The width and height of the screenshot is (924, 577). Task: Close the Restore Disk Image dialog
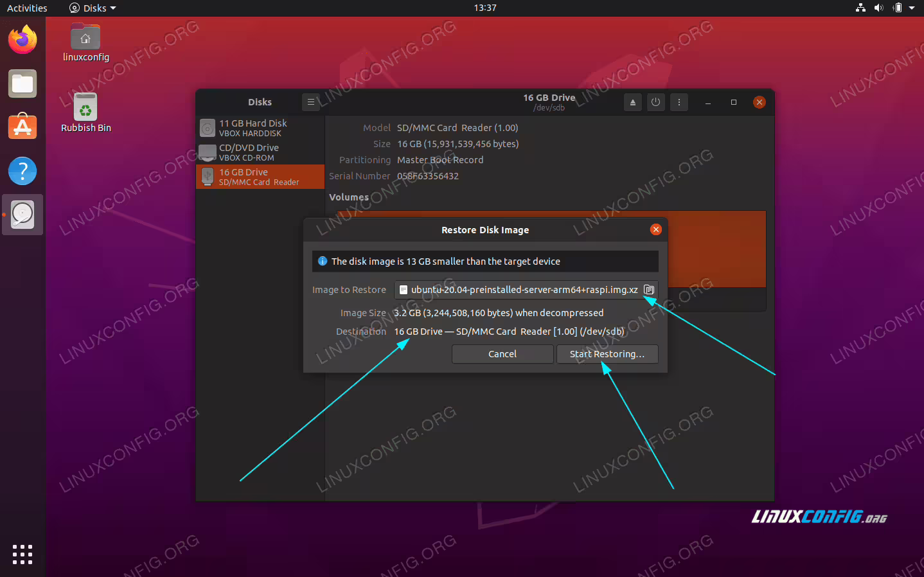coord(655,229)
